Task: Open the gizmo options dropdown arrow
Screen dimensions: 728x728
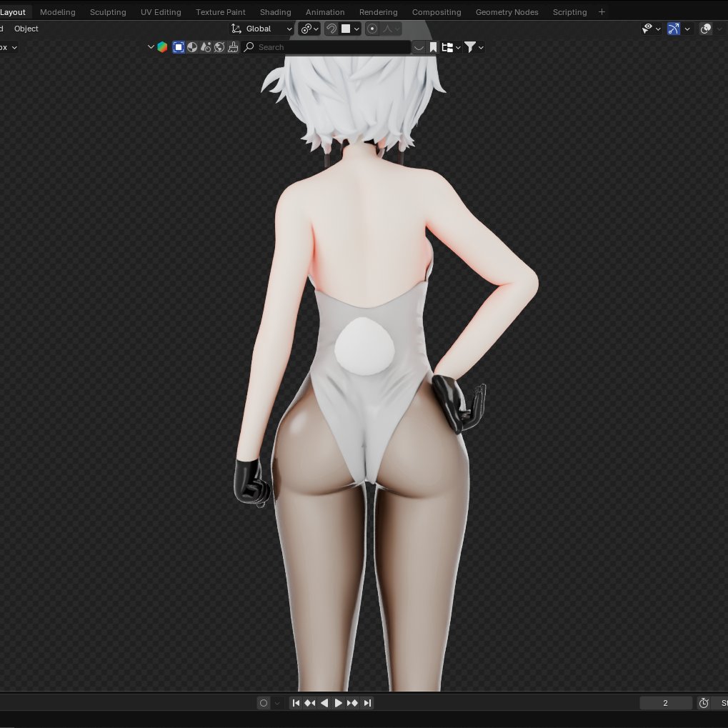Action: click(x=687, y=29)
